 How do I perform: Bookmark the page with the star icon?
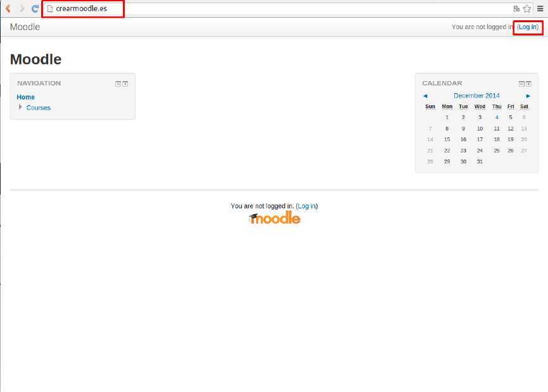526,9
